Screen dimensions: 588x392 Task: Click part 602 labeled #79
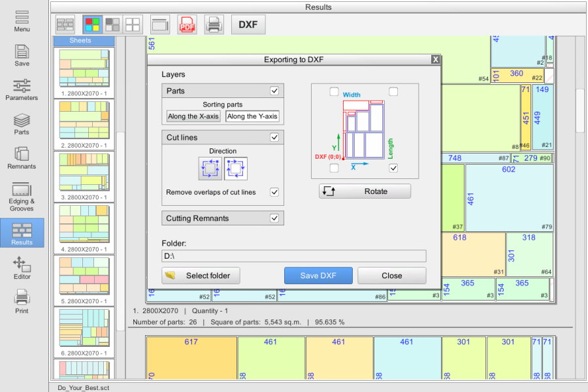[509, 198]
